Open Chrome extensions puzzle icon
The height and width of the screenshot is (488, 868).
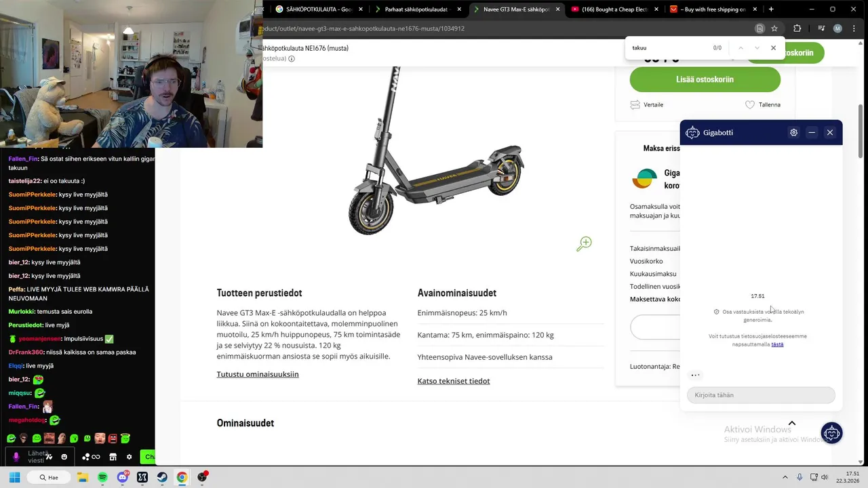(x=797, y=28)
